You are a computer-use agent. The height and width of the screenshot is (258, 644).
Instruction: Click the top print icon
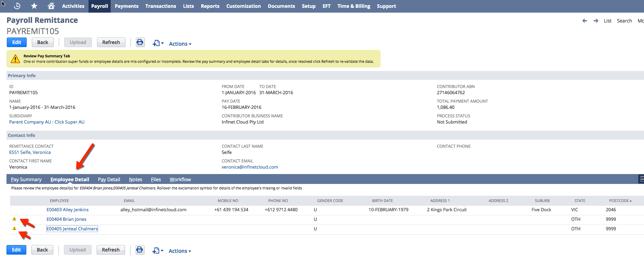pos(140,42)
